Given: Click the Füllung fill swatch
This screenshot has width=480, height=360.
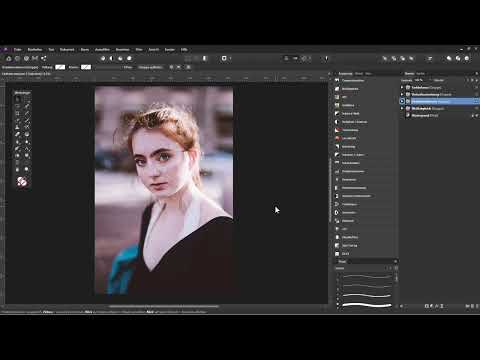Looking at the screenshot, I should (60, 67).
